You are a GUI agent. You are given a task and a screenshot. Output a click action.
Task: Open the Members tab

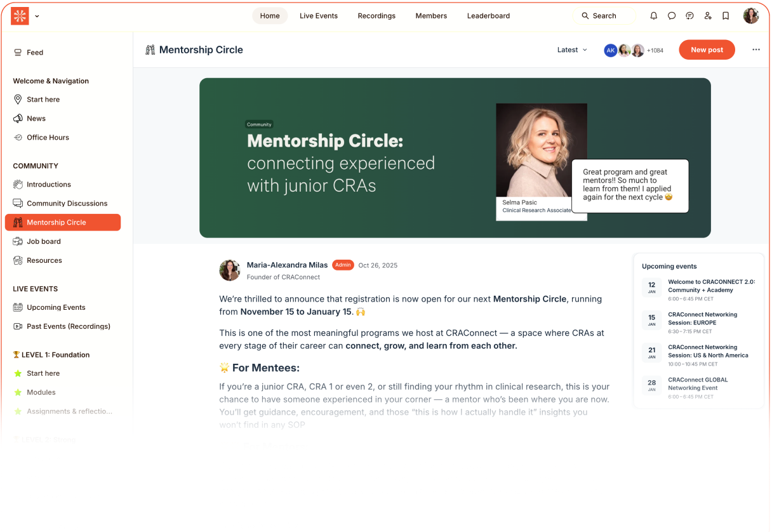coord(431,16)
